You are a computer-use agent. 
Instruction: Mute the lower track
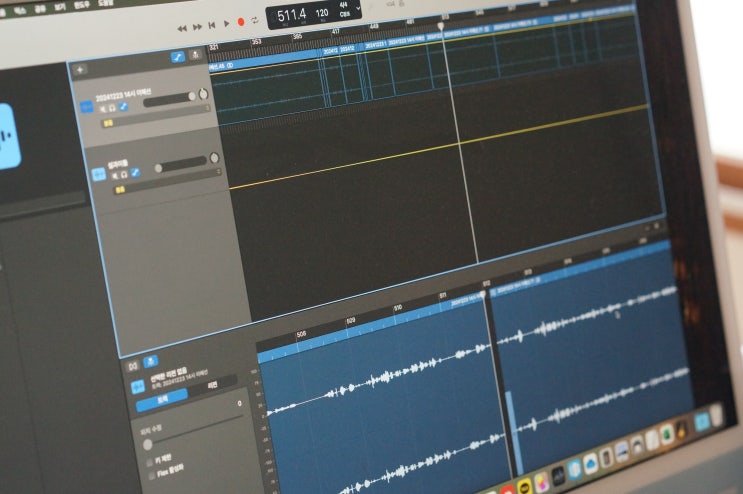[x=114, y=175]
